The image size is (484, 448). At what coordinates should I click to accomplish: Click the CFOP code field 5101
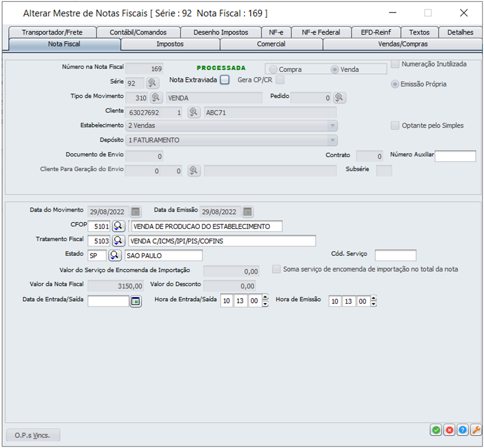[x=99, y=227]
